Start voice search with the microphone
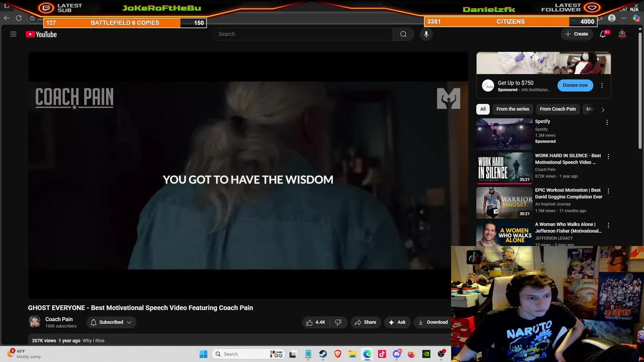 (426, 34)
